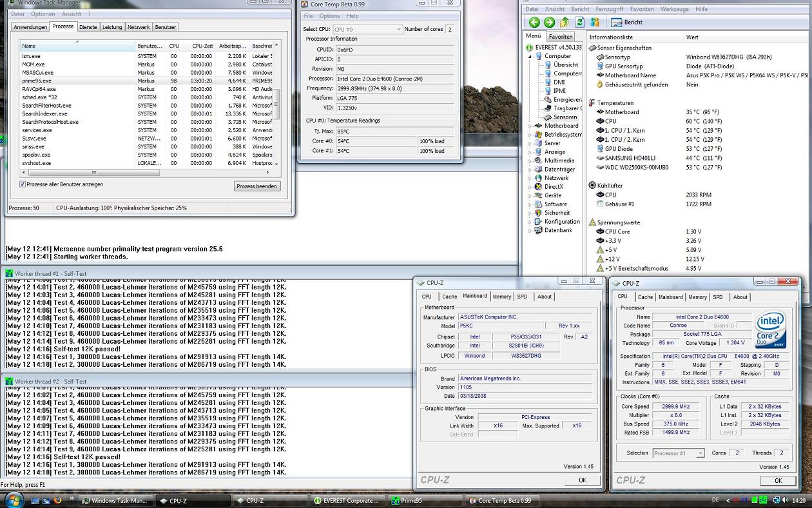This screenshot has width=812, height=508.
Task: Toggle 'Prozesse aller Benutzer anzeigen' checkbox
Action: tap(23, 184)
